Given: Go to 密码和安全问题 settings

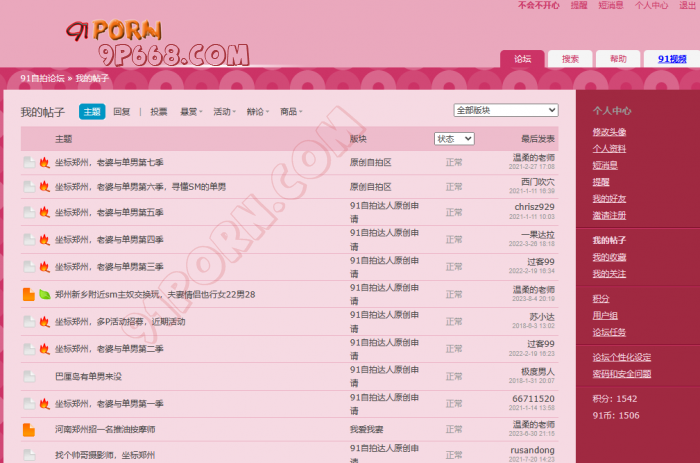Looking at the screenshot, I should [x=621, y=374].
